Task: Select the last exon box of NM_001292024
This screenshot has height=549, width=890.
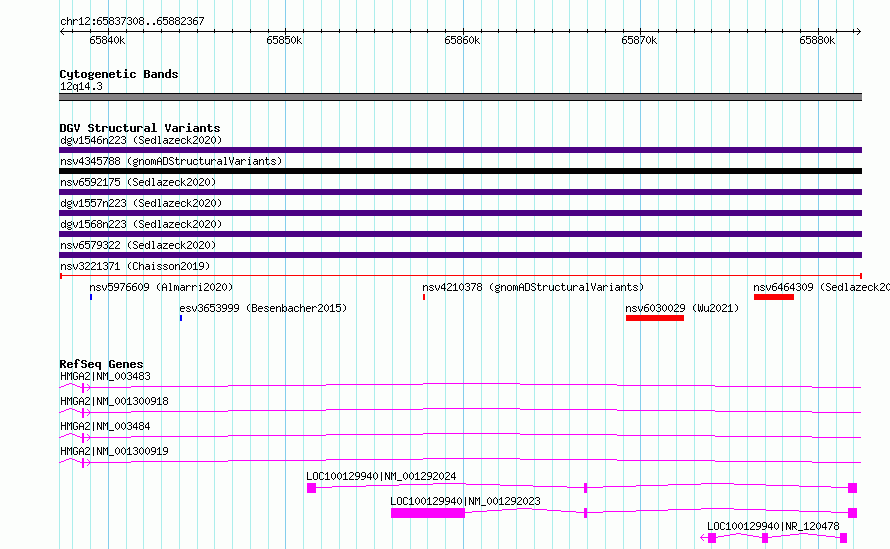Action: tap(853, 488)
